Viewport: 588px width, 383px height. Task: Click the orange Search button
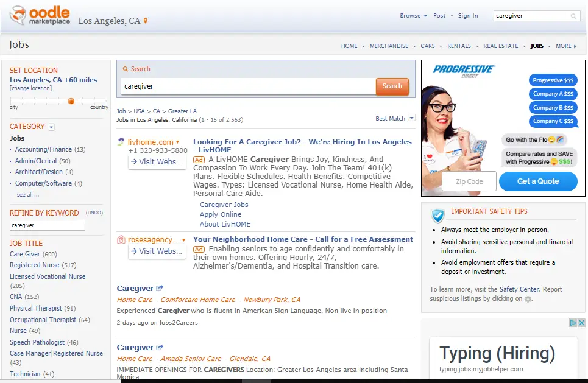coord(392,86)
